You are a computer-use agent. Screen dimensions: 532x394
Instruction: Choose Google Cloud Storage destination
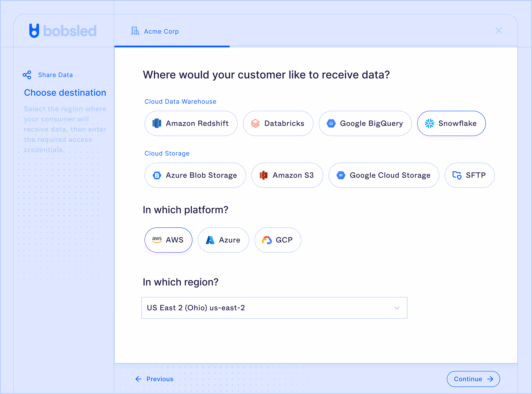coord(384,175)
